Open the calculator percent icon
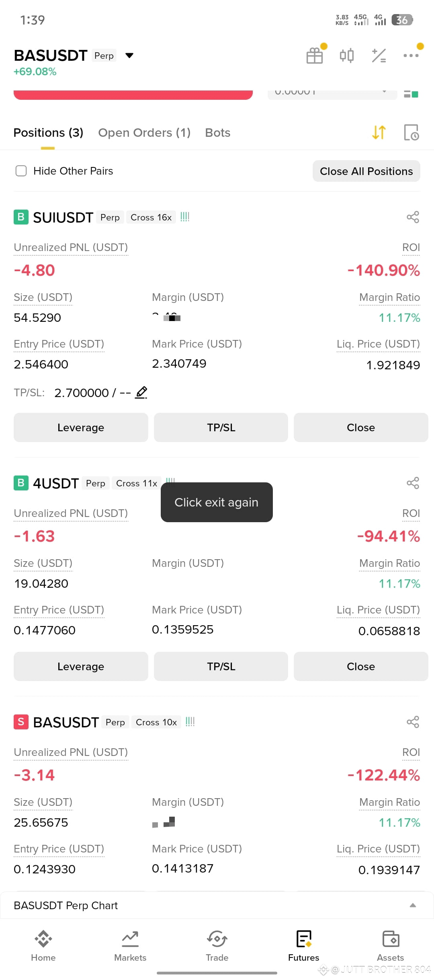This screenshot has height=980, width=434. coord(379,56)
